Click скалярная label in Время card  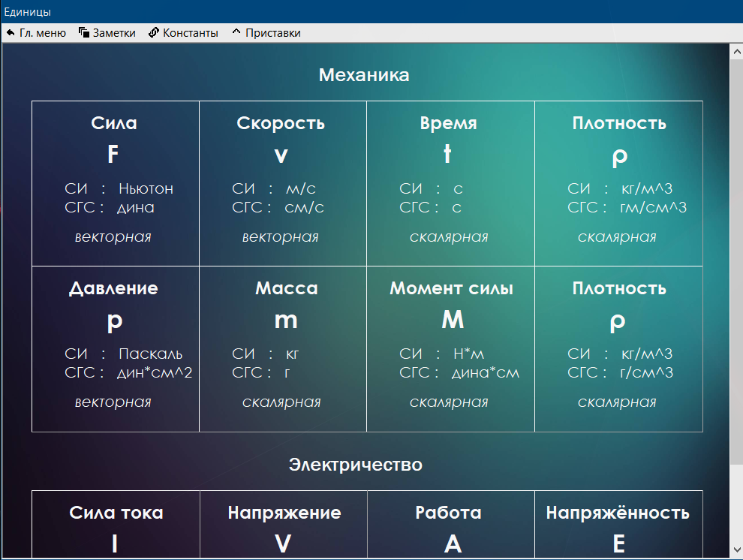click(x=449, y=237)
